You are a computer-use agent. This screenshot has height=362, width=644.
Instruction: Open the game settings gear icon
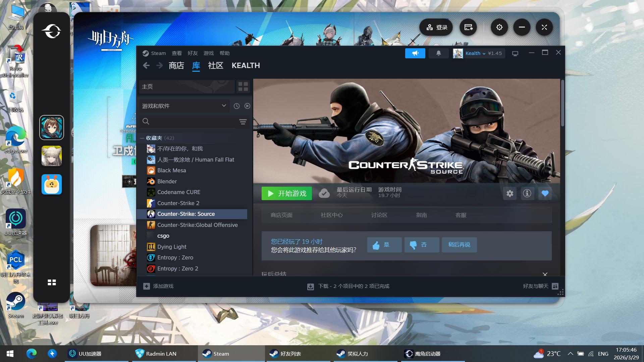click(510, 193)
